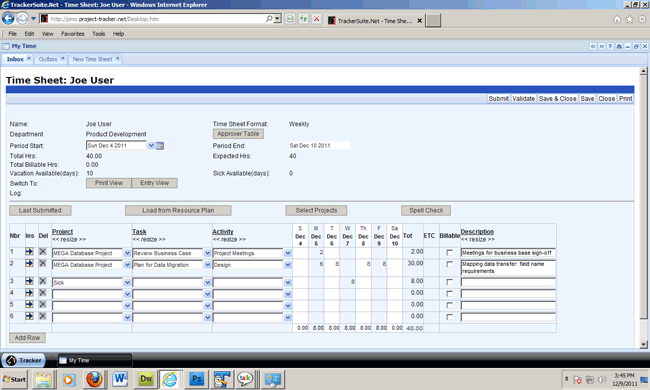Open Activity dropdown for Project Meetings
650x390 pixels.
[288, 253]
